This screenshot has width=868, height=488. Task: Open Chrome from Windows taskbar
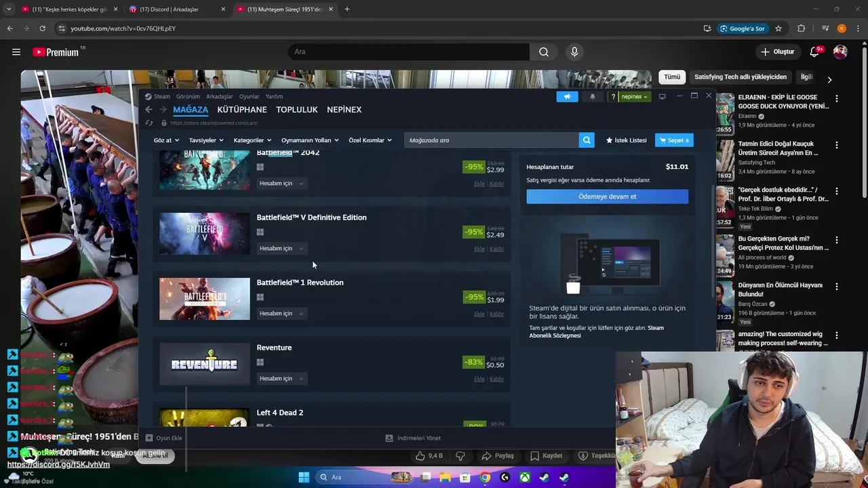(485, 477)
